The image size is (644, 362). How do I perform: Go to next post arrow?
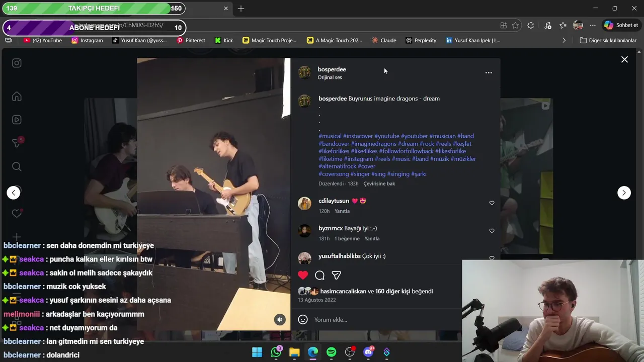(624, 193)
